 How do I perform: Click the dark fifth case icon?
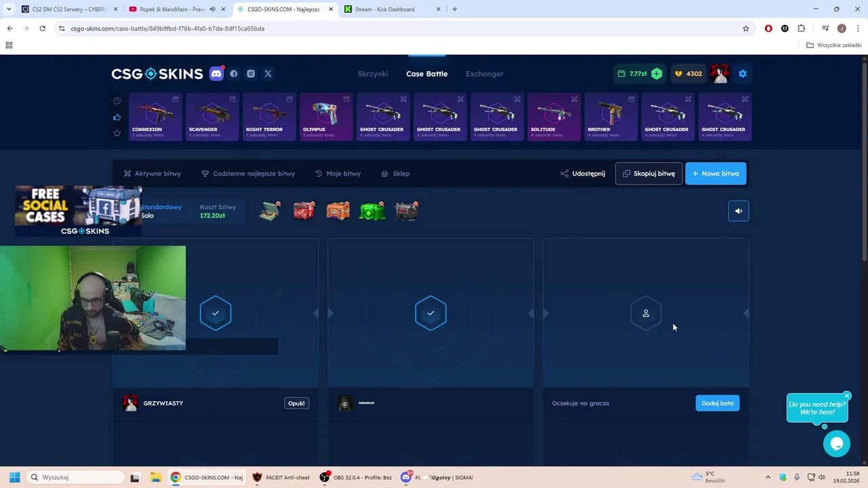pyautogui.click(x=407, y=211)
